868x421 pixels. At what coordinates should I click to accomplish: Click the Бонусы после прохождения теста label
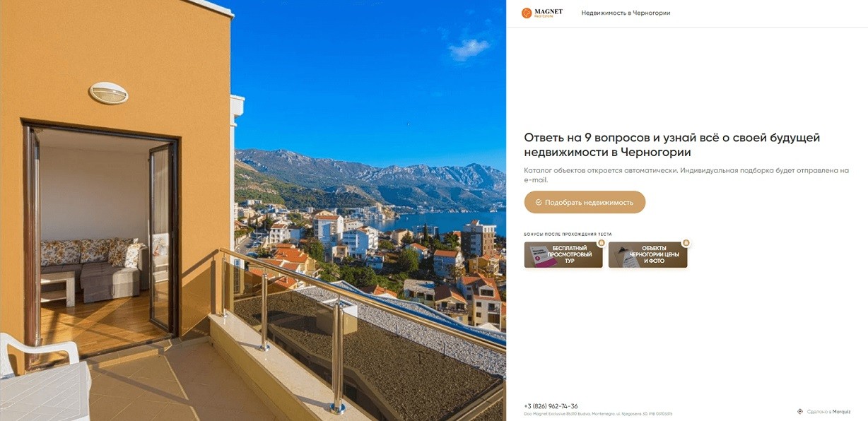tap(568, 234)
